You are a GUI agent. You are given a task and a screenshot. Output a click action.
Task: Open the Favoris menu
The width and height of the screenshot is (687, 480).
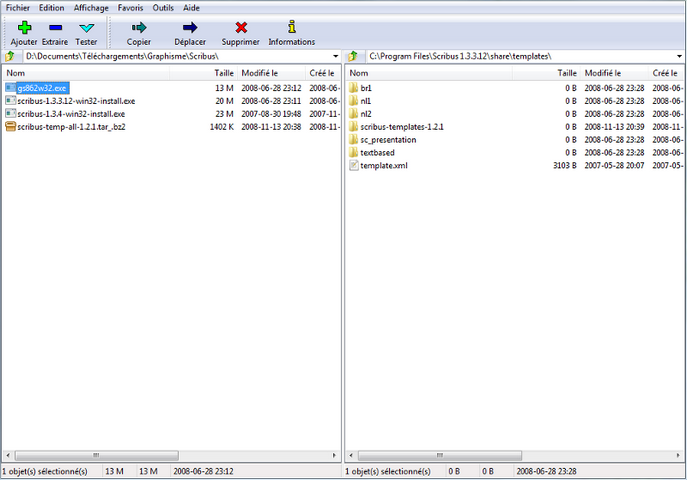pos(130,7)
